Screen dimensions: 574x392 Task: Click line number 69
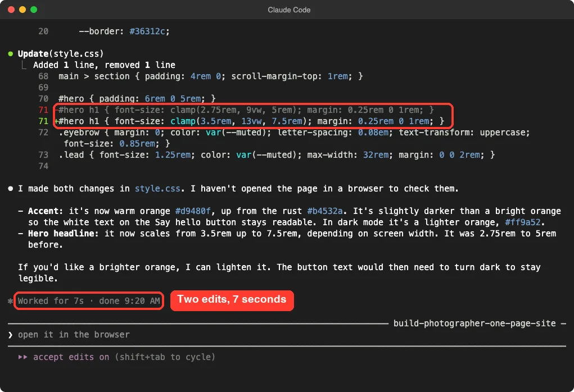tap(43, 88)
